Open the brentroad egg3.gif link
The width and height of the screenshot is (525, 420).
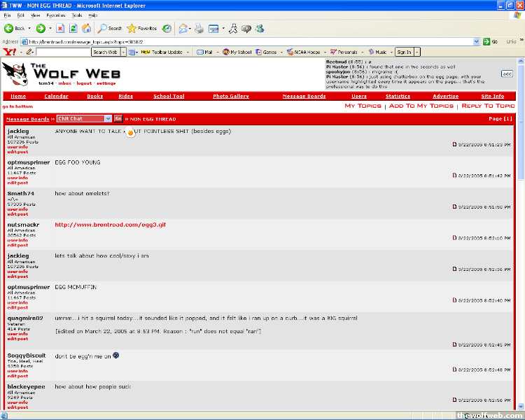coord(110,225)
